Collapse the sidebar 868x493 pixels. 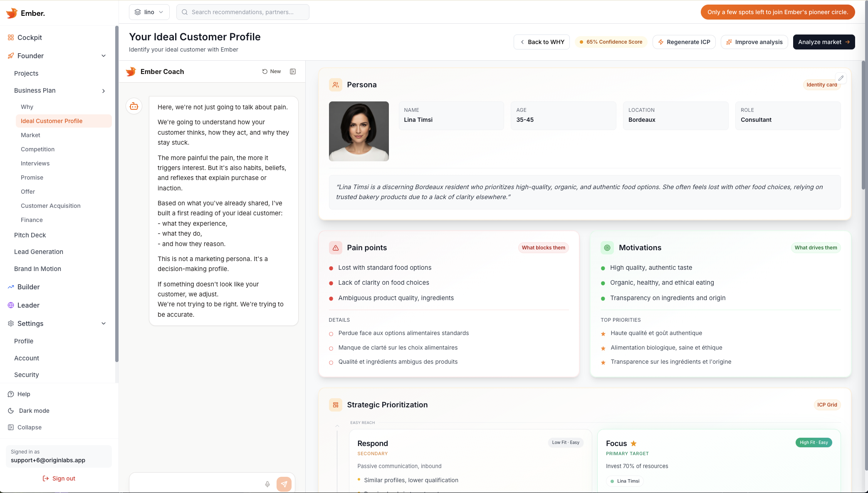tap(30, 427)
